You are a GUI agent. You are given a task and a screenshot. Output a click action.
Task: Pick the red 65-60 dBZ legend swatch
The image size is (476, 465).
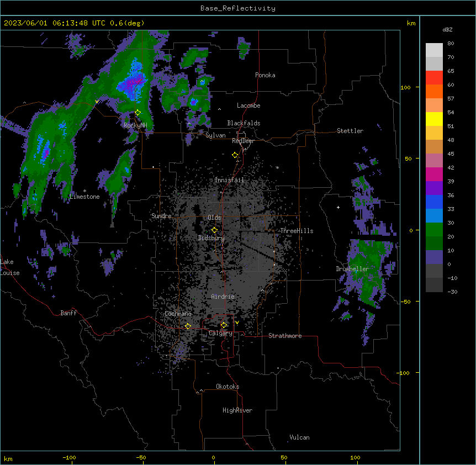pyautogui.click(x=434, y=78)
